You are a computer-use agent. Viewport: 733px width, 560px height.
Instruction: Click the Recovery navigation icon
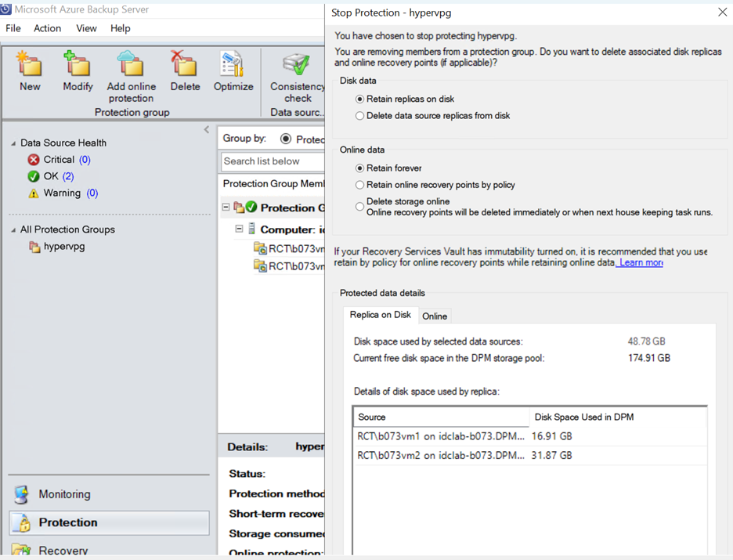point(21,550)
